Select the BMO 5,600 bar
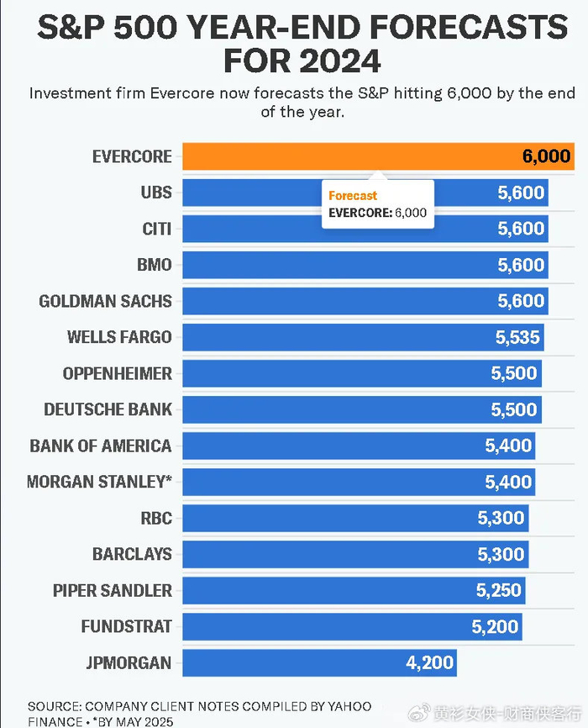588x728 pixels. coord(365,265)
